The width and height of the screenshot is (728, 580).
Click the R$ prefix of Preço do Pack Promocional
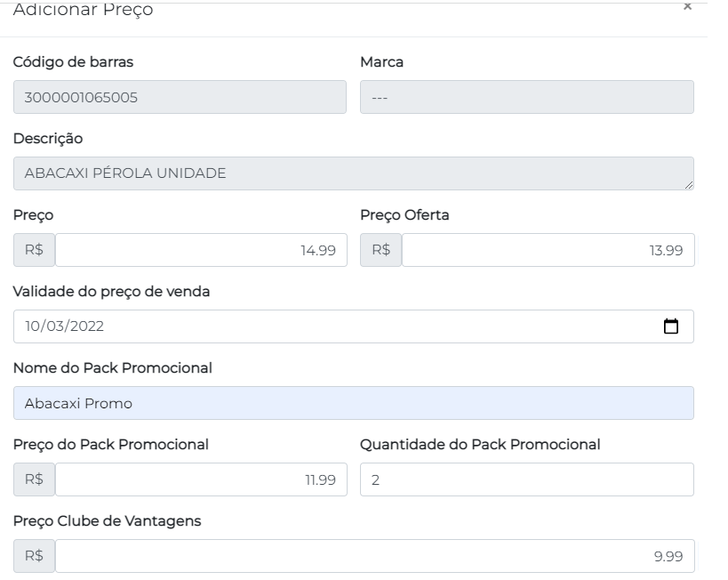point(35,479)
